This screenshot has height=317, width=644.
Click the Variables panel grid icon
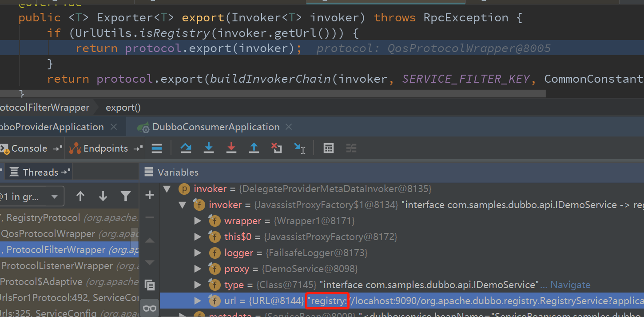click(149, 173)
